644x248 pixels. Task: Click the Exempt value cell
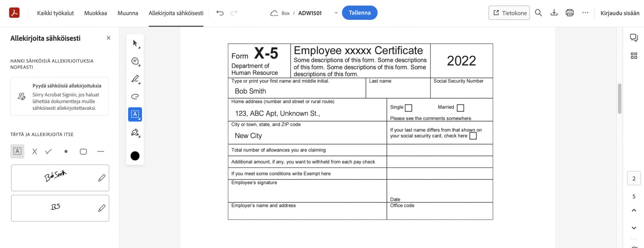click(x=440, y=174)
